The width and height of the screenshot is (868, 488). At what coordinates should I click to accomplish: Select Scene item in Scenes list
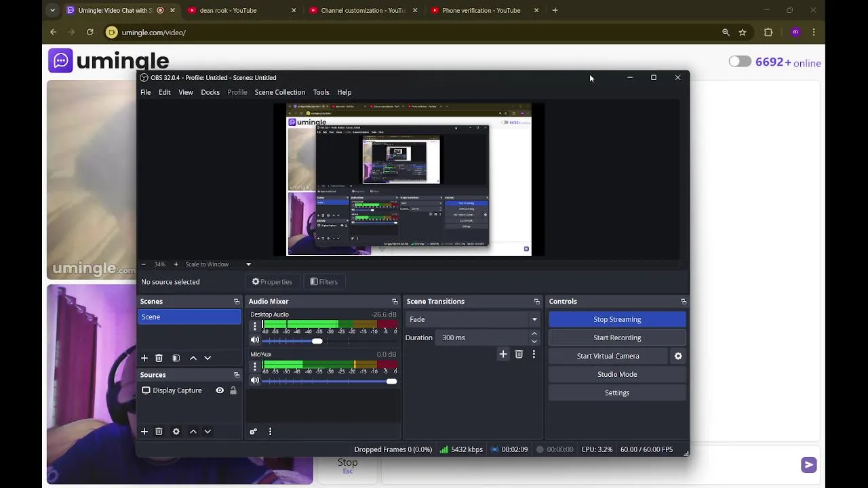coord(189,317)
